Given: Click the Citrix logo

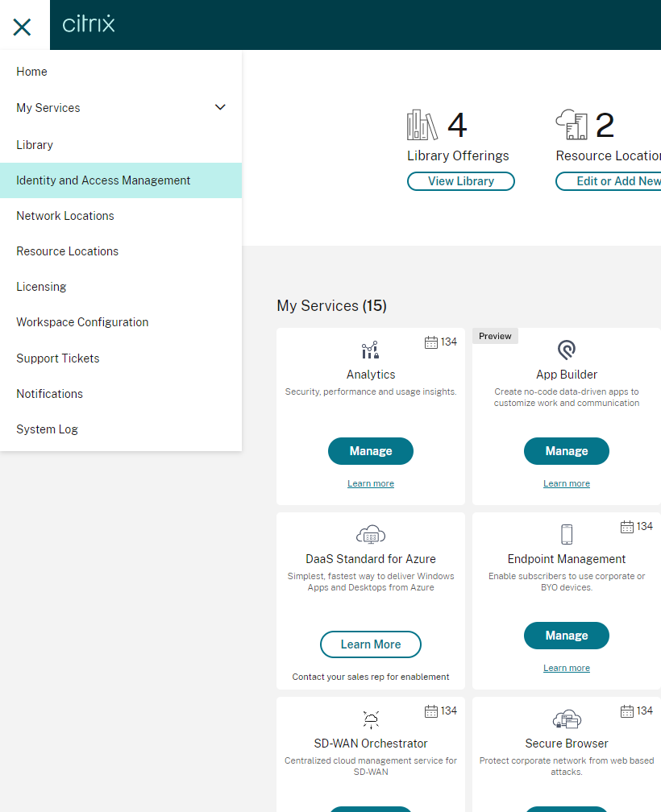Looking at the screenshot, I should (89, 24).
